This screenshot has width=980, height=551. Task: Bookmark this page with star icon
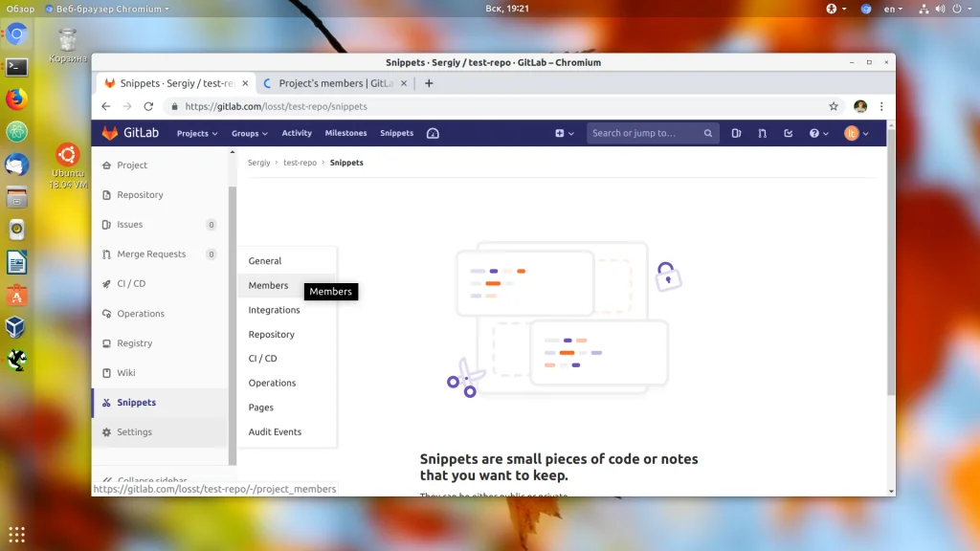(834, 106)
